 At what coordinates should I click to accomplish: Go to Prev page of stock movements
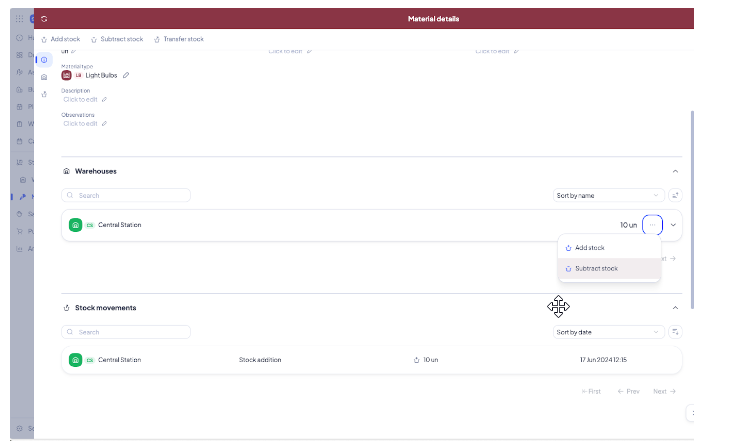click(628, 392)
